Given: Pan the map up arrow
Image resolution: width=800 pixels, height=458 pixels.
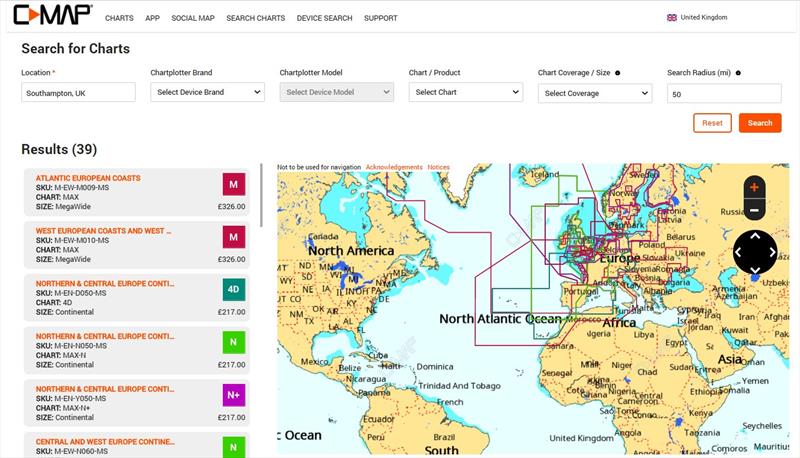Looking at the screenshot, I should (755, 236).
